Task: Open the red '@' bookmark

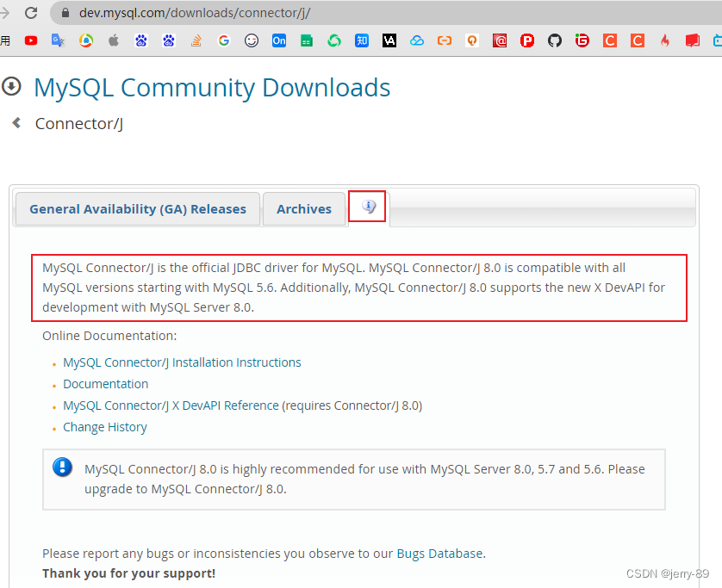Action: point(500,41)
